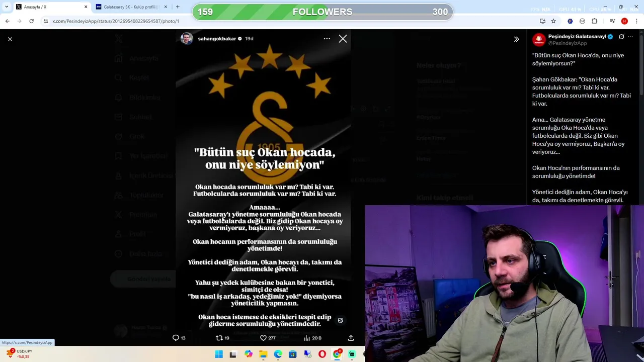Share the tweet with the share icon

click(x=351, y=338)
